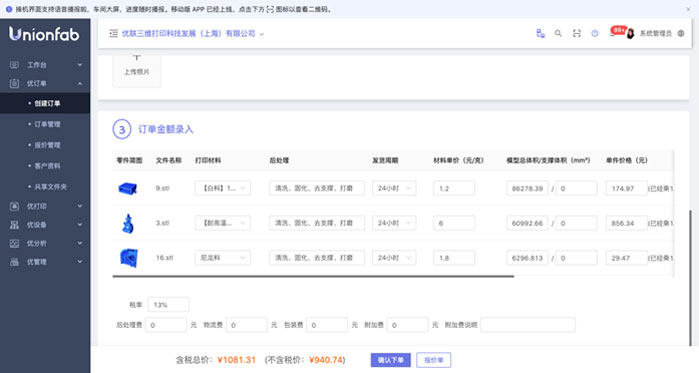Open 报价管理 in the sidebar

click(47, 145)
